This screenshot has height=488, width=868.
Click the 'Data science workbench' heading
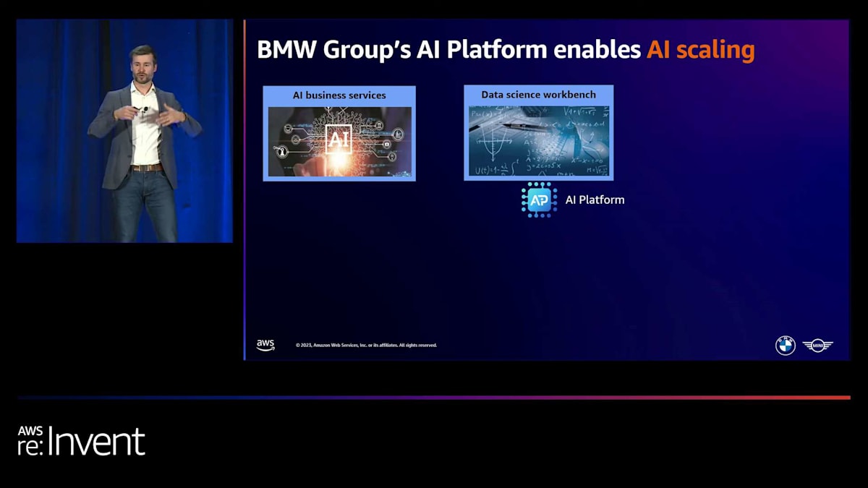coord(539,95)
